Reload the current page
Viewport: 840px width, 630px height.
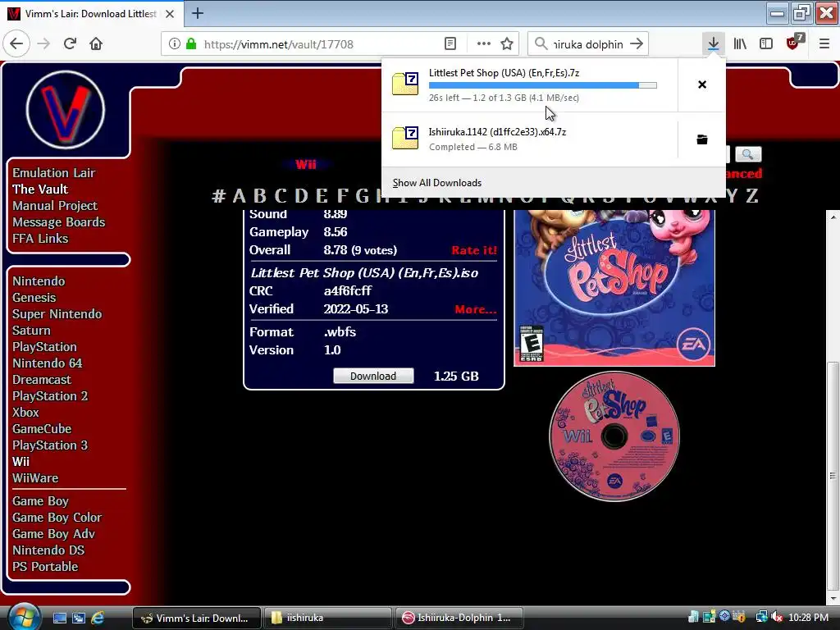pos(70,44)
